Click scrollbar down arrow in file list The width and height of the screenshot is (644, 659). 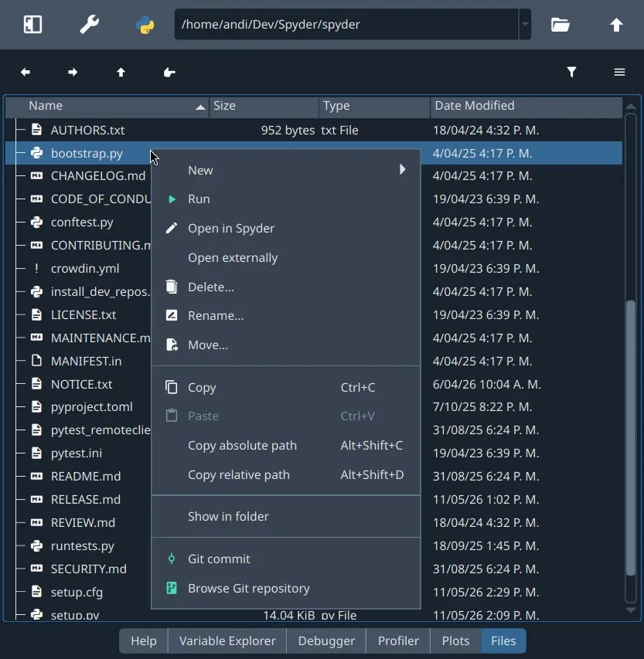(631, 610)
